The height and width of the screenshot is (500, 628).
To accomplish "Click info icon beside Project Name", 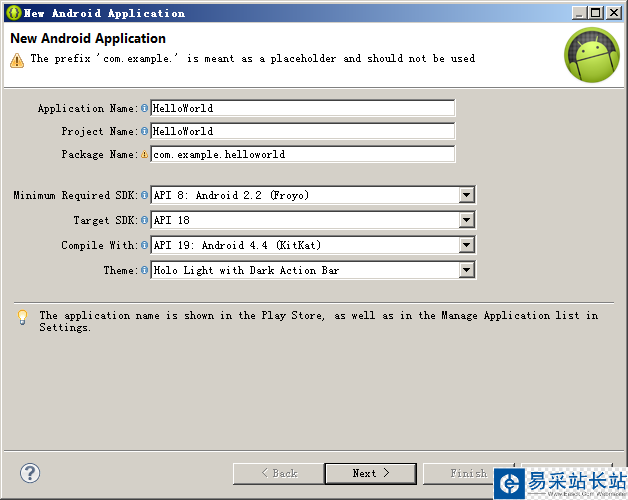I will (144, 131).
